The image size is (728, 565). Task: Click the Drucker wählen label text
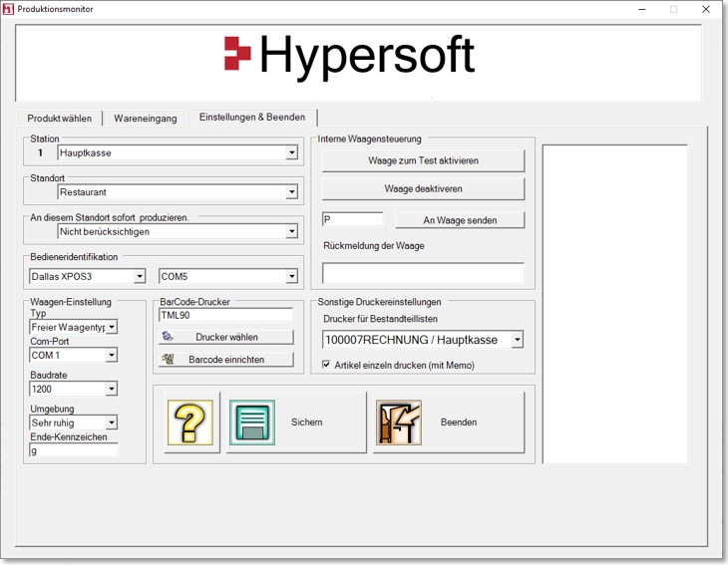point(226,337)
